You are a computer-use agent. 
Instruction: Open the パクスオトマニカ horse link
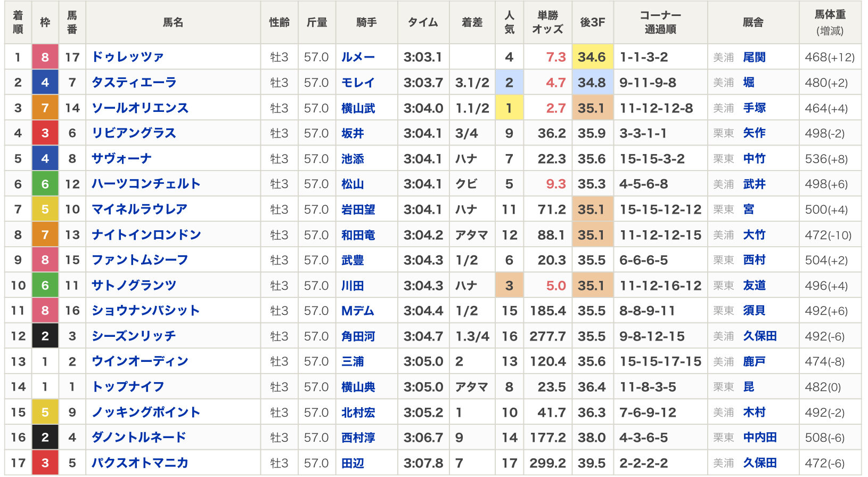point(140,463)
